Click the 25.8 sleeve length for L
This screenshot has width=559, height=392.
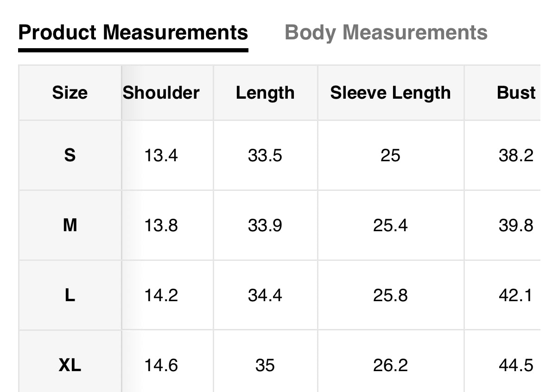pos(390,295)
